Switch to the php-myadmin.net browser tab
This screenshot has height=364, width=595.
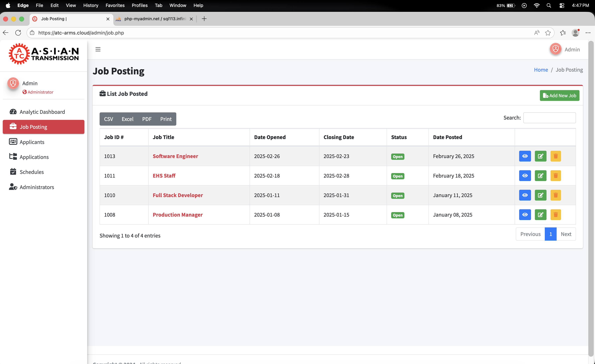(155, 19)
